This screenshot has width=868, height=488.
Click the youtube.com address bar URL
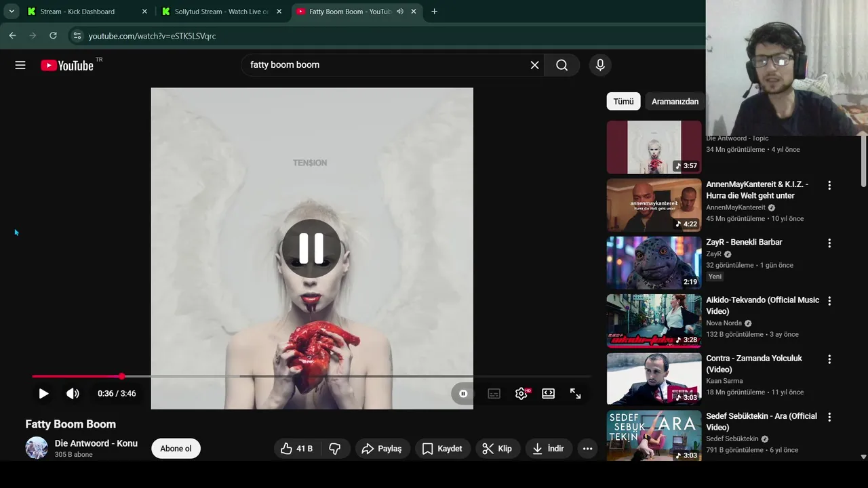pos(152,36)
